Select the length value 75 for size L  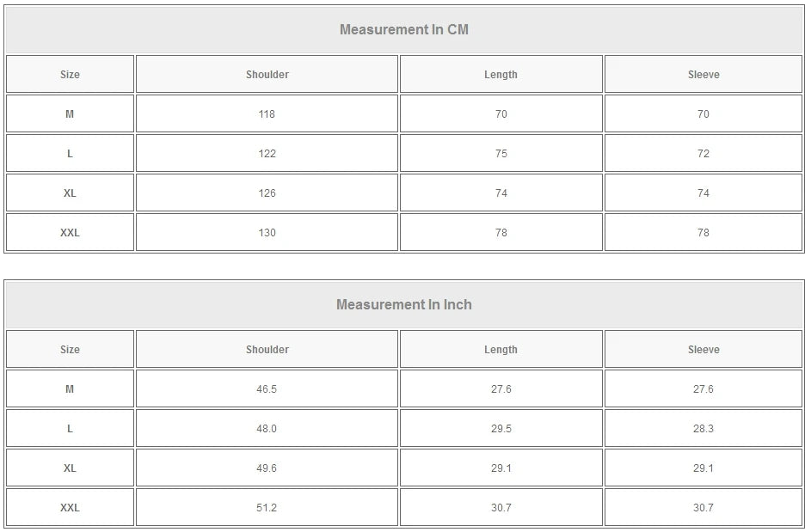click(x=501, y=154)
